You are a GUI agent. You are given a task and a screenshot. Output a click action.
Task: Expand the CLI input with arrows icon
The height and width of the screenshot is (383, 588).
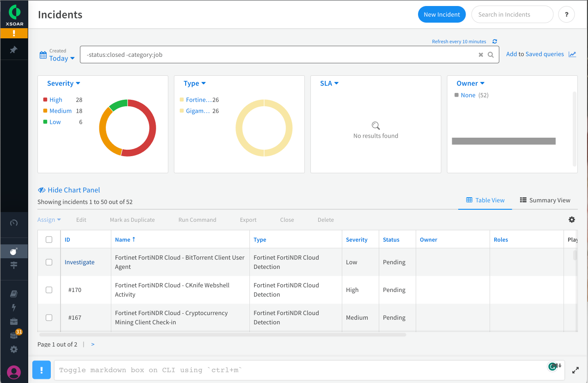[576, 370]
